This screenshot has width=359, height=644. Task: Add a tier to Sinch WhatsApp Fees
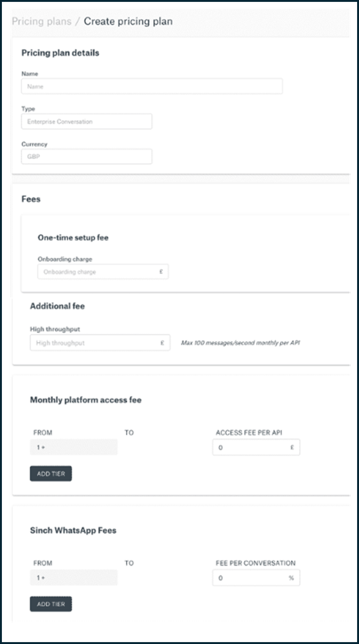click(51, 604)
